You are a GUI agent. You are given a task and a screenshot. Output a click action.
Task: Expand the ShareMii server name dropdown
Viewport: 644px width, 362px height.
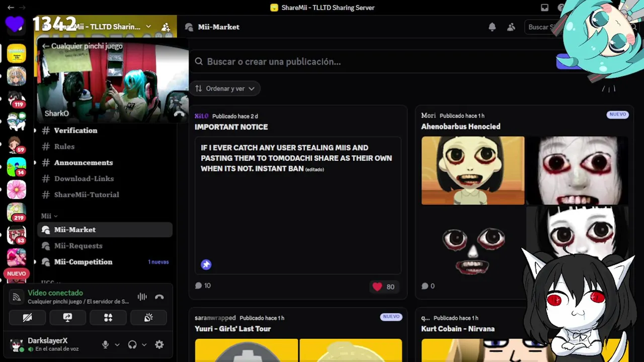[148, 27]
